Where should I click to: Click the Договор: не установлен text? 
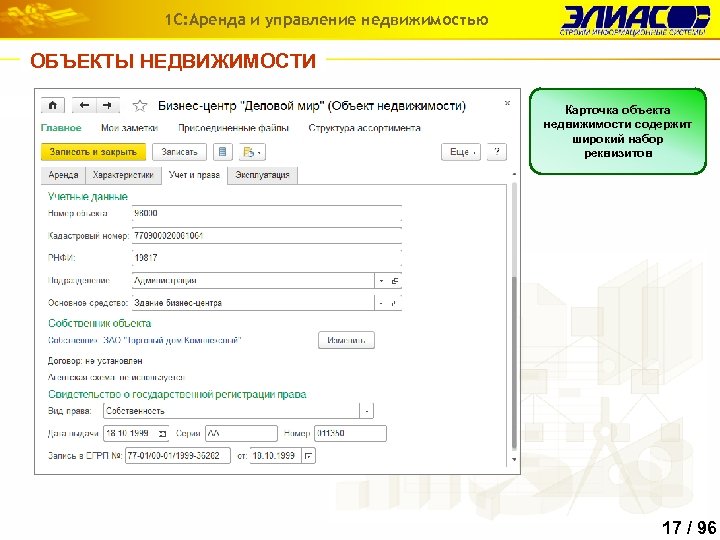pyautogui.click(x=95, y=361)
